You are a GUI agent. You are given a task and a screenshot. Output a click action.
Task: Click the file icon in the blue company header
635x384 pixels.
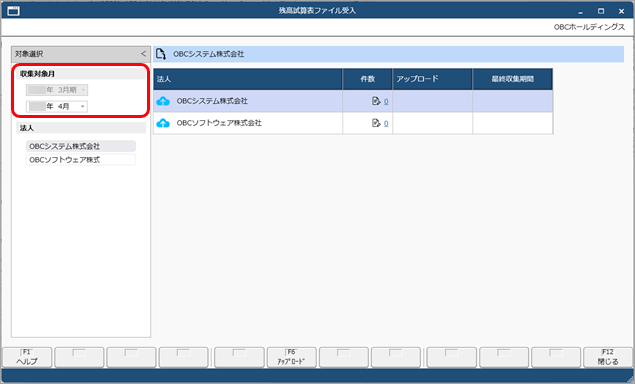[x=161, y=54]
